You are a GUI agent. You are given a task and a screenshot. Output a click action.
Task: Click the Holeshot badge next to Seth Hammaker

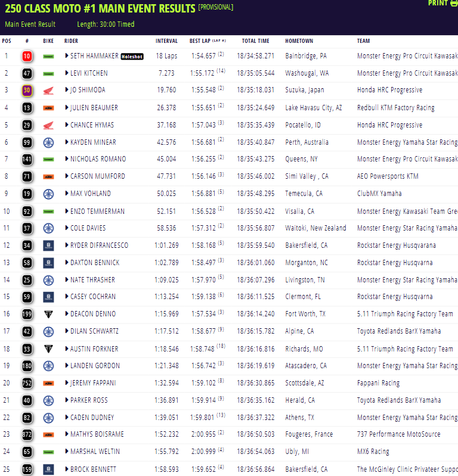tap(132, 57)
